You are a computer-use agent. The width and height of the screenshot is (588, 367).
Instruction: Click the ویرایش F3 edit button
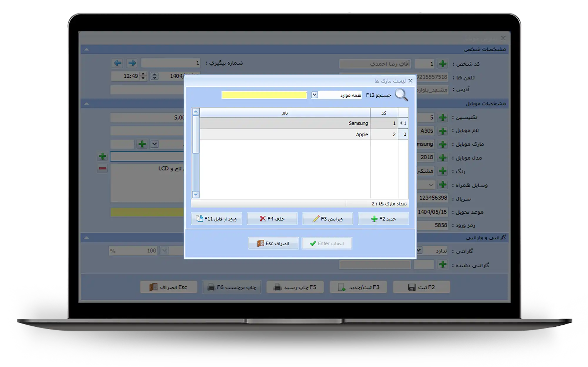[x=328, y=219]
